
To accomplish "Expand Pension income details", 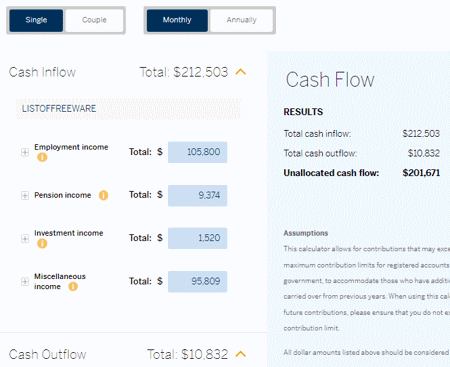I will coord(25,195).
